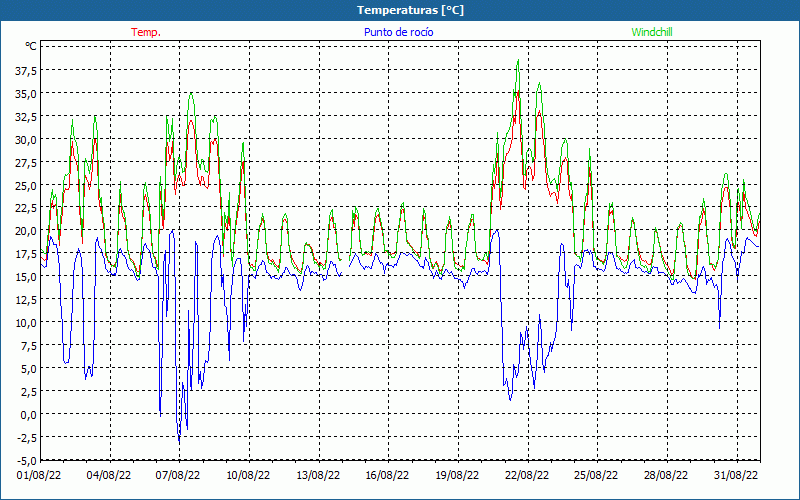Click the 2,5 y-axis value
Viewport: 800px width, 500px height.
pyautogui.click(x=28, y=391)
